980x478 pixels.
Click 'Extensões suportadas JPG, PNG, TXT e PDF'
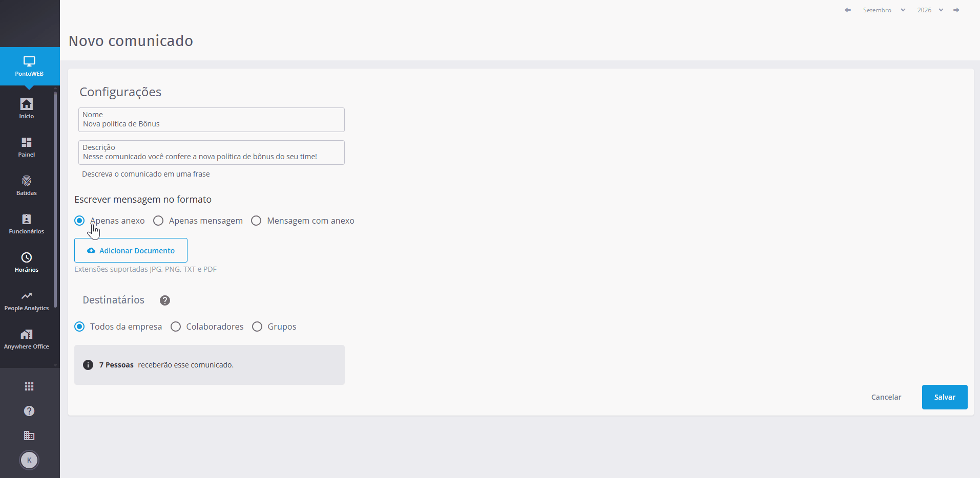point(145,269)
